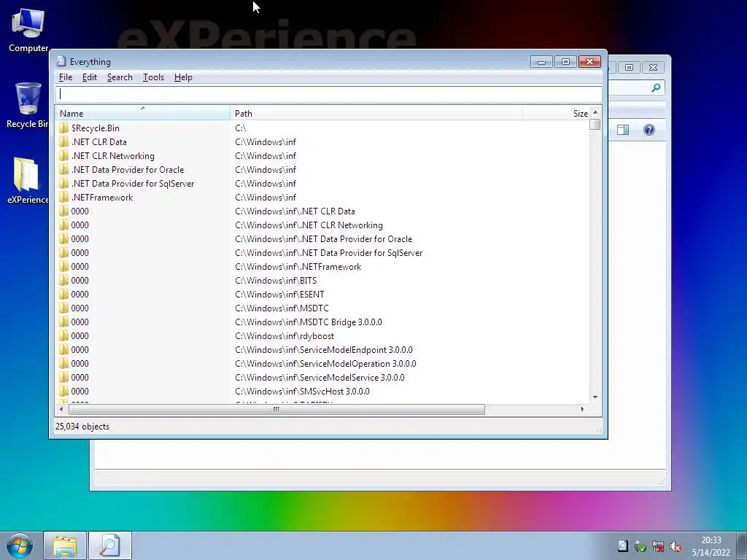Open the Windows Start menu orb

click(20, 546)
